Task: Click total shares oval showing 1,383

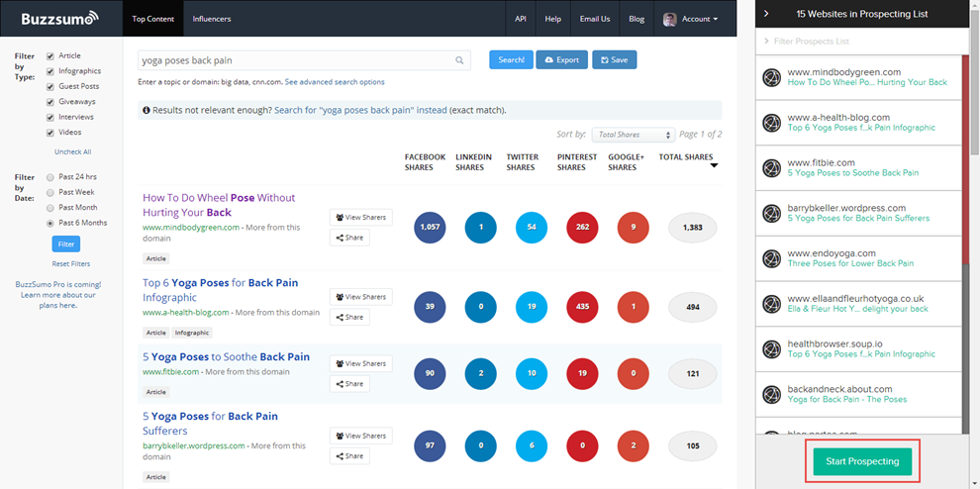Action: tap(693, 228)
